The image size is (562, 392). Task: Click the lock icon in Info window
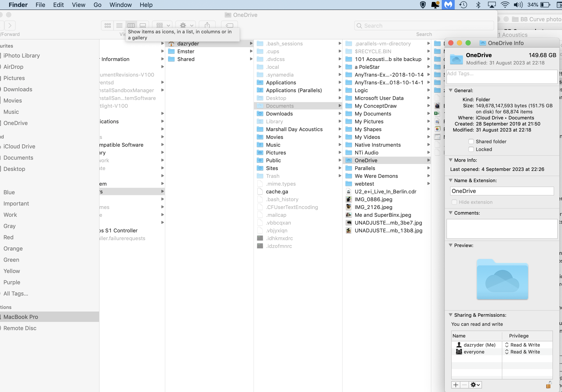point(549,385)
